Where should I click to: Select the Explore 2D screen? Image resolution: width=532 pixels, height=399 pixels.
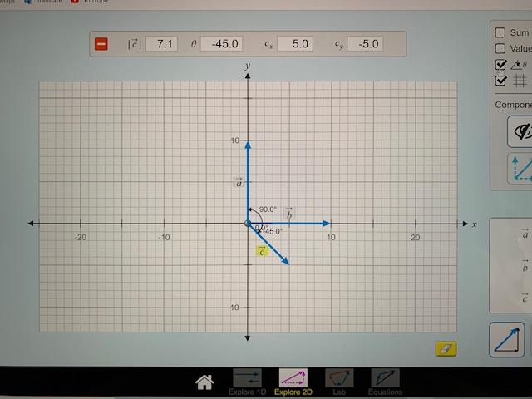[293, 382]
